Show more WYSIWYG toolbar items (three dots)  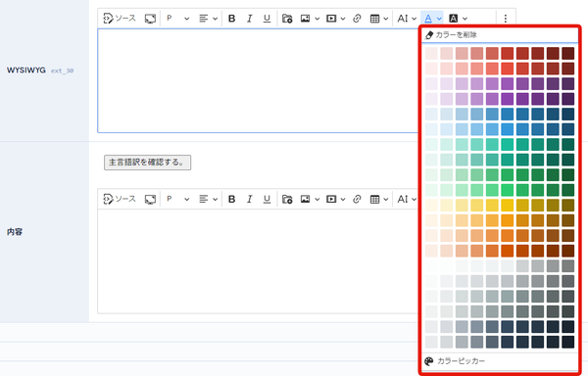click(x=505, y=19)
